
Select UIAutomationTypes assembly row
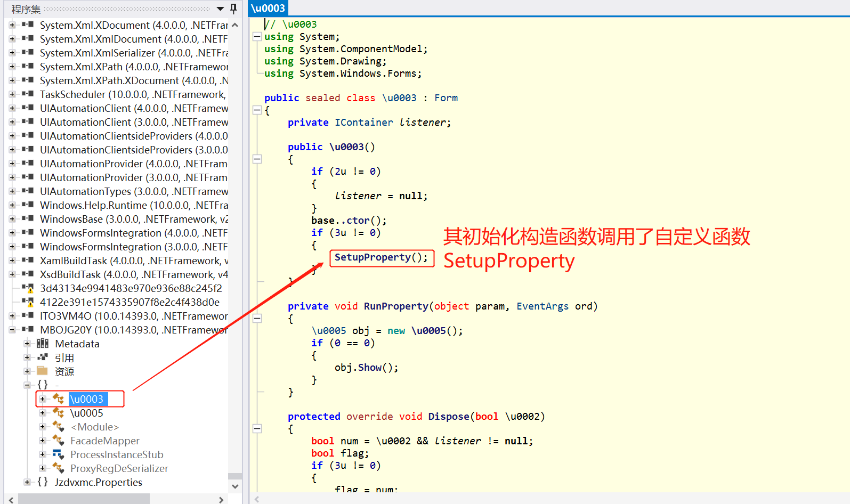[x=134, y=191]
